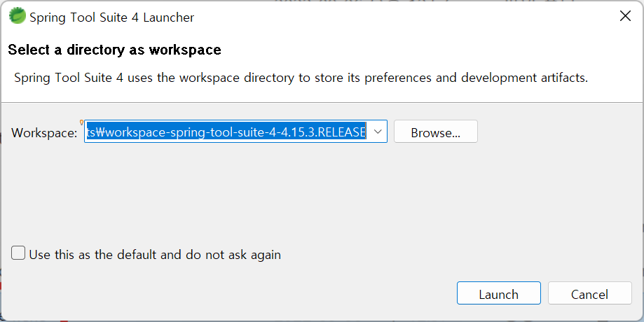Launch with the selected workspace
Screen dimensions: 644x322
pos(499,293)
